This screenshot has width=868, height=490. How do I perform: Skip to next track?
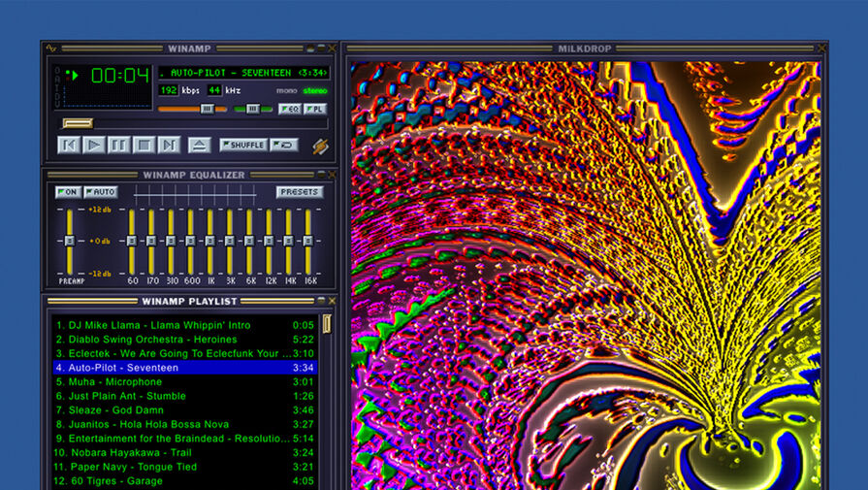coord(169,146)
